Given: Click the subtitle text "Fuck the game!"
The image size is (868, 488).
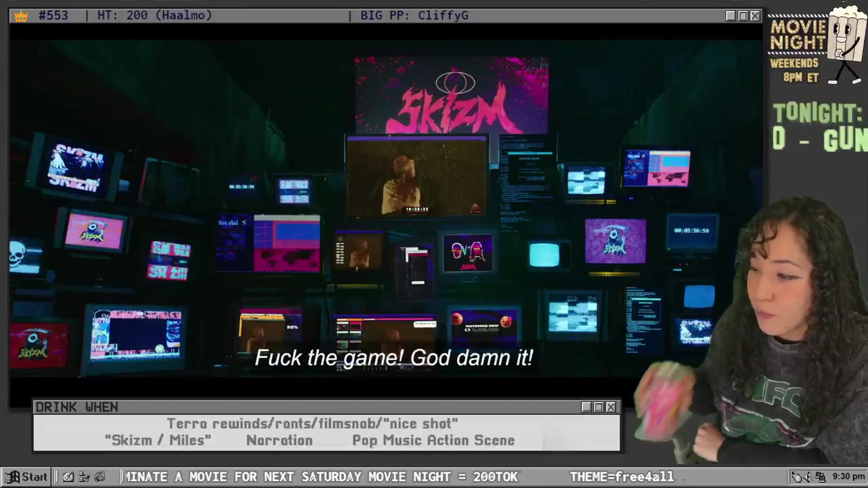Looking at the screenshot, I should tap(329, 358).
